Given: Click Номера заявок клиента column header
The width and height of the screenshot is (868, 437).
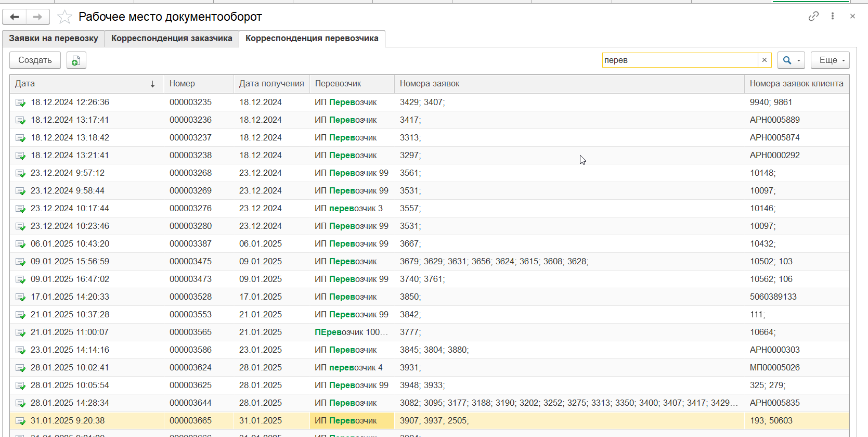Looking at the screenshot, I should [x=797, y=84].
